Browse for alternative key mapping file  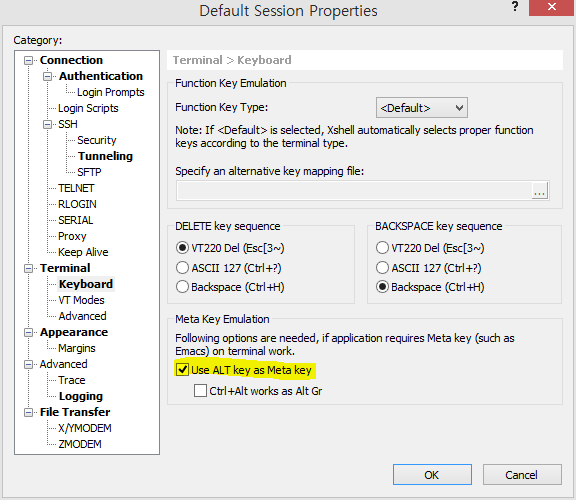click(x=539, y=190)
